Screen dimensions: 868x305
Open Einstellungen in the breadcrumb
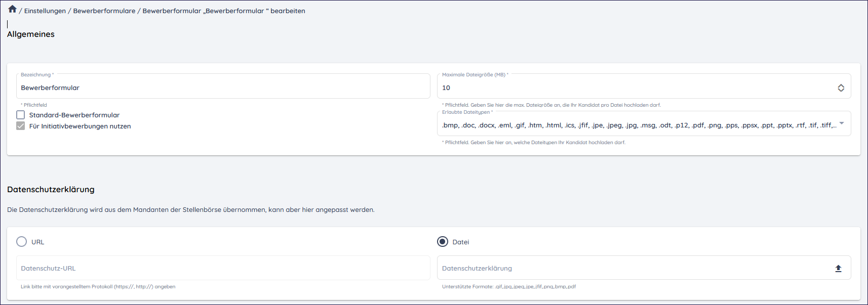[45, 11]
